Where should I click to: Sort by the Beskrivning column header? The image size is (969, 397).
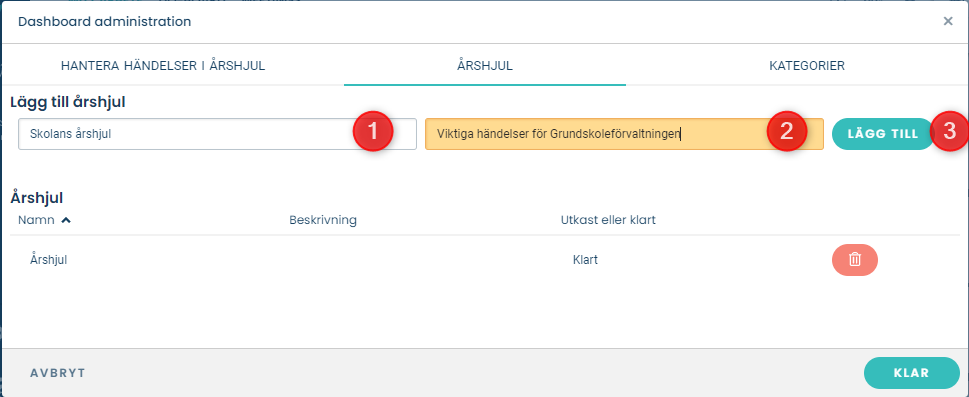323,220
